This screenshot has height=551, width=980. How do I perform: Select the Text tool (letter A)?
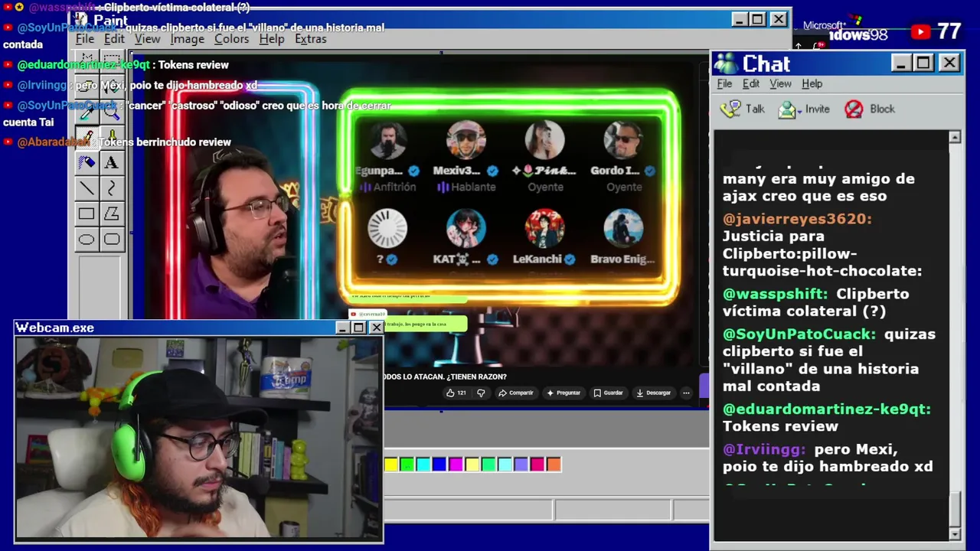(112, 162)
